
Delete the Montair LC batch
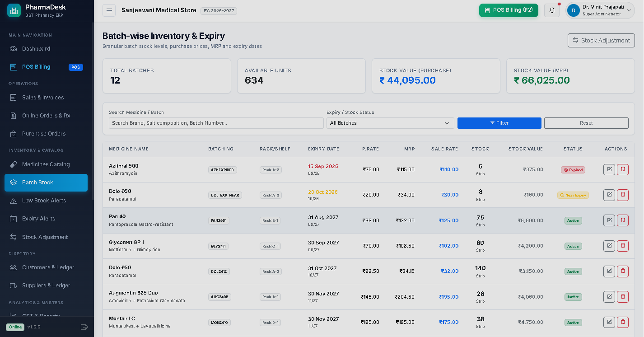click(x=623, y=322)
